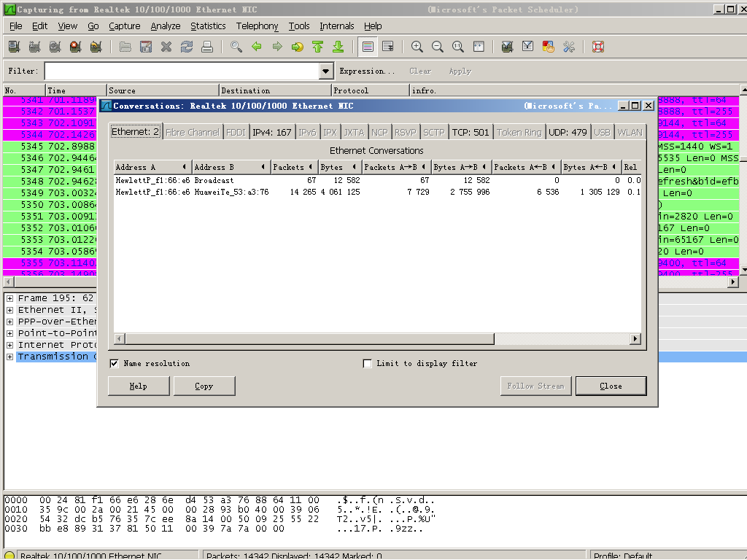Image resolution: width=747 pixels, height=560 pixels.
Task: Stop the running capture icon
Action: 75,47
